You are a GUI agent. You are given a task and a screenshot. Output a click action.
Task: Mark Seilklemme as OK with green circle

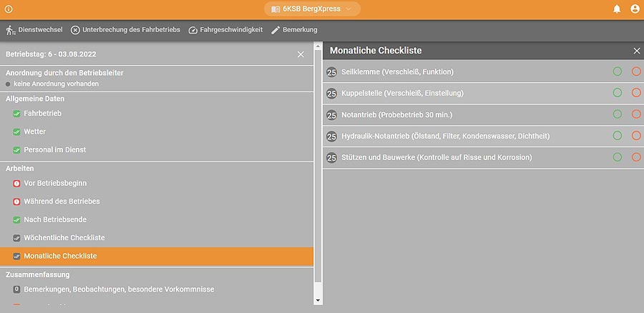(x=617, y=71)
